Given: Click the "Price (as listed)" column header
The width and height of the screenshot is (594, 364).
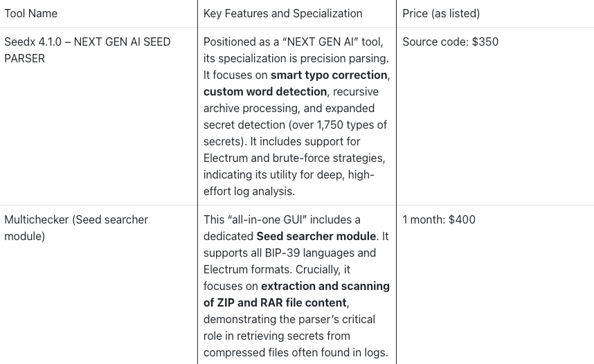Looking at the screenshot, I should point(441,13).
